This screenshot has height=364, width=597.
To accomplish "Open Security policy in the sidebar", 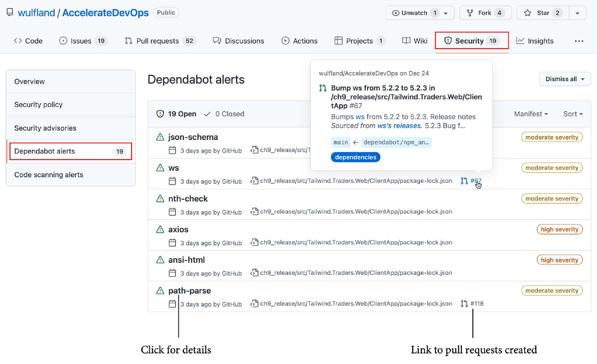I will click(x=70, y=104).
